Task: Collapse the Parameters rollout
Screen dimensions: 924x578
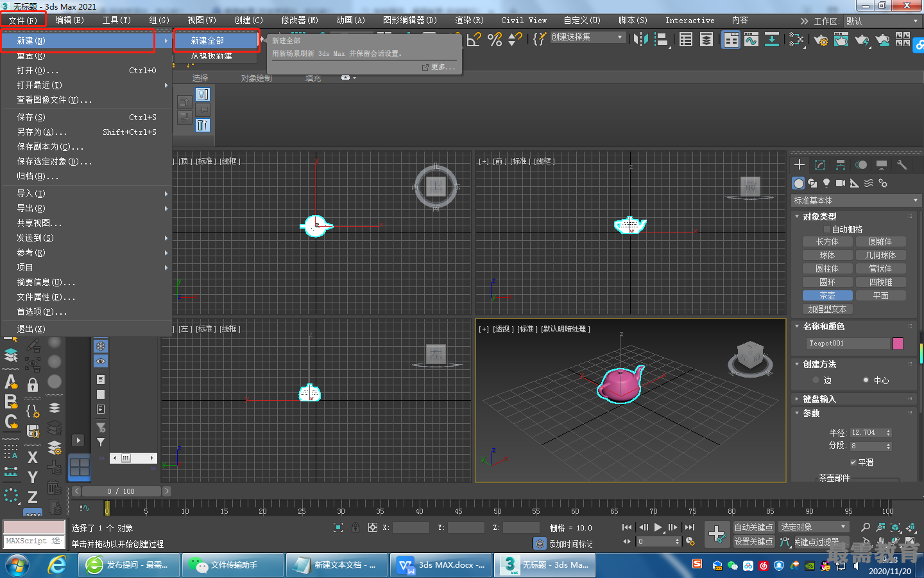Action: click(811, 413)
